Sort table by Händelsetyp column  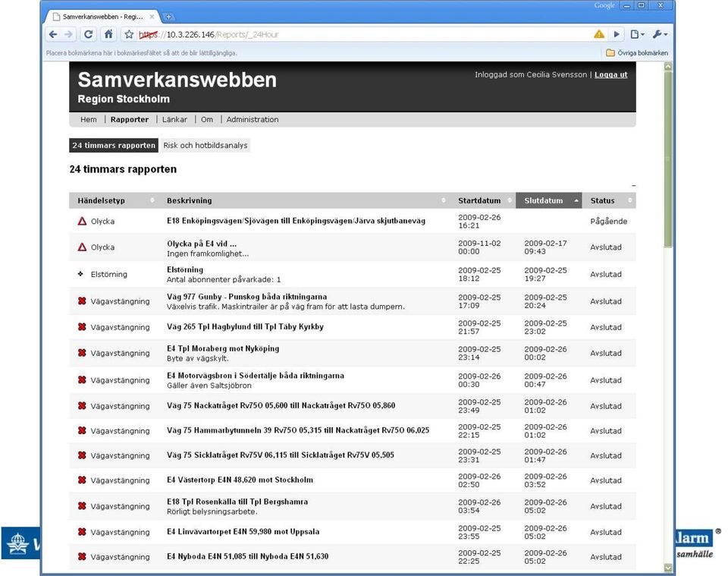tap(114, 200)
